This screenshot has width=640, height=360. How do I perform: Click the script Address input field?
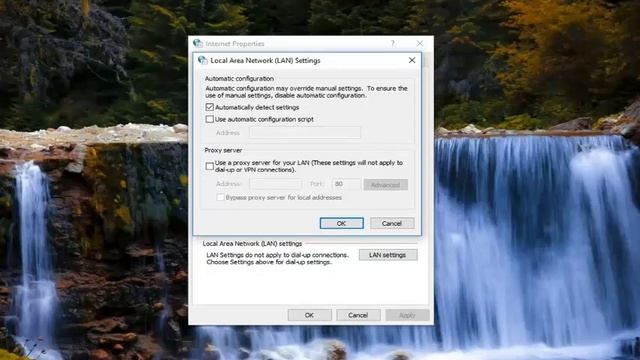tap(305, 133)
